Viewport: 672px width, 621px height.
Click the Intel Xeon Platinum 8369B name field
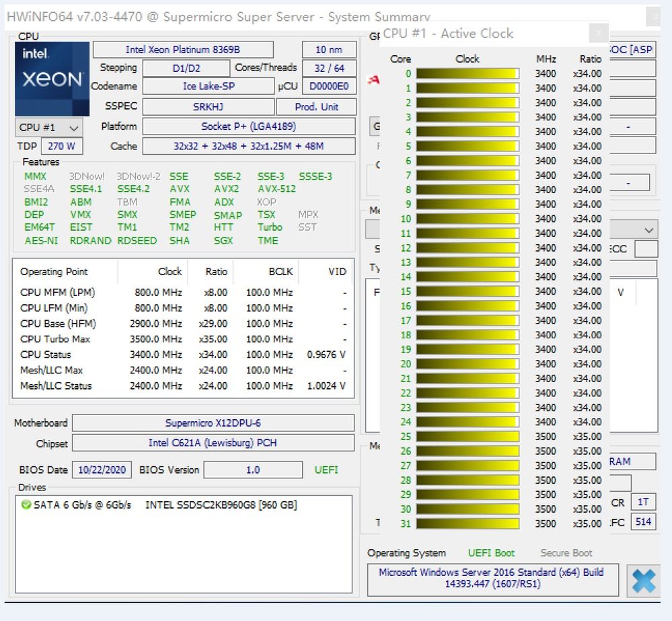coord(183,50)
